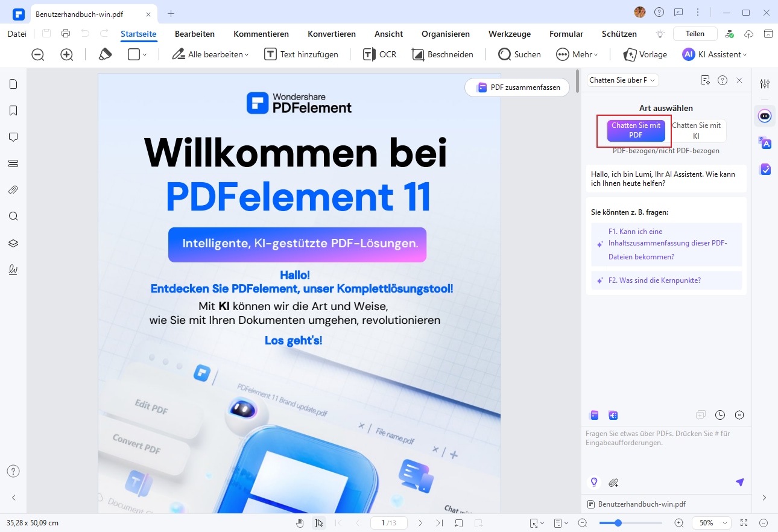Open the KI Assistent dropdown
This screenshot has height=532, width=778.
click(x=715, y=54)
